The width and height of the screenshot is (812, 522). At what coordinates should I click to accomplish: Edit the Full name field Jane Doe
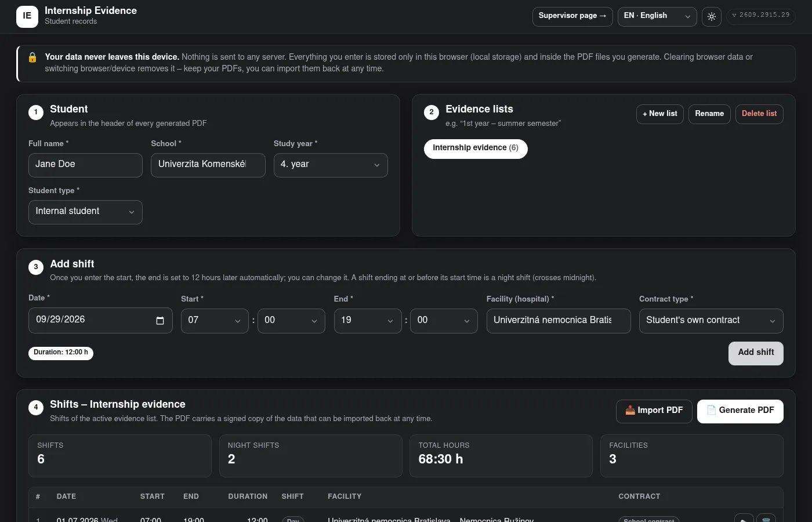pyautogui.click(x=85, y=165)
